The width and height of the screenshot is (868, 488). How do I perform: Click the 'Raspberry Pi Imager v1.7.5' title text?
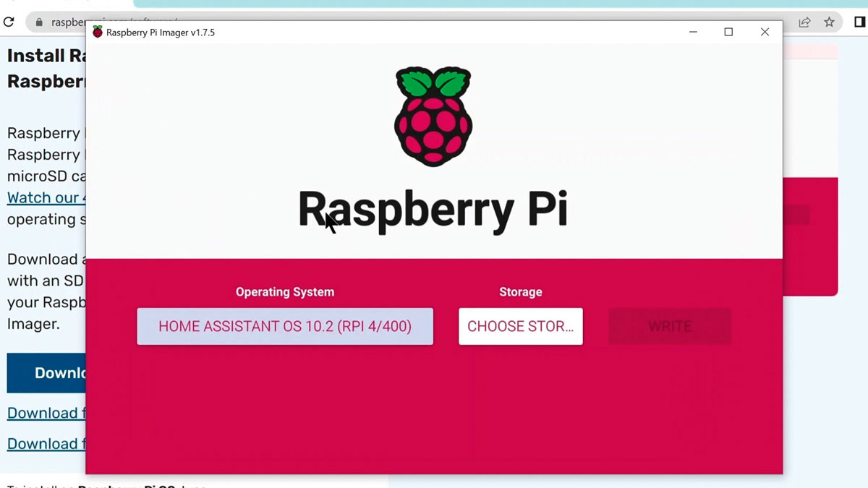(161, 33)
